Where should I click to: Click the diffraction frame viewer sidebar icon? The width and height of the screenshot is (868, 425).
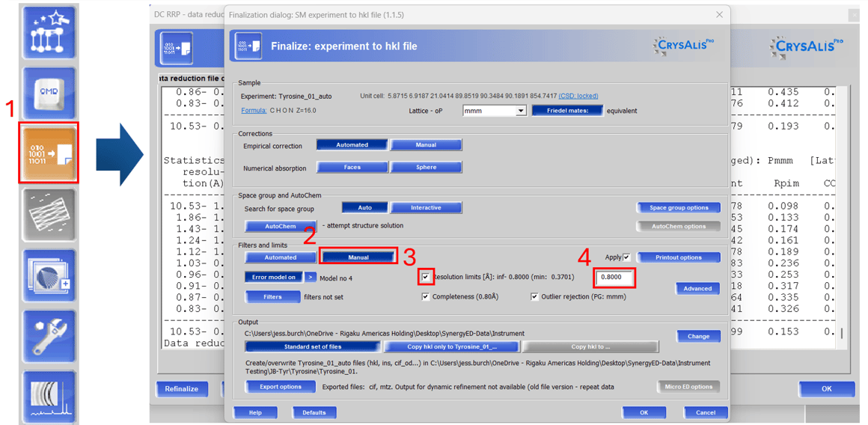48,275
